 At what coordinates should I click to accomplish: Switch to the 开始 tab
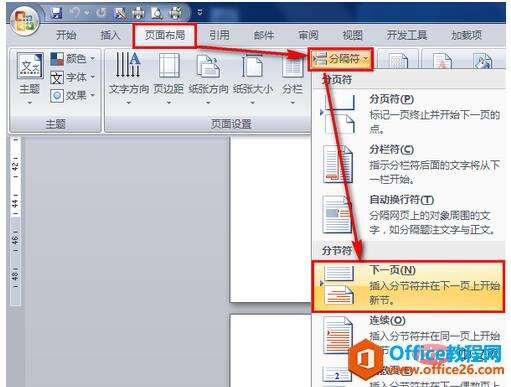[x=66, y=35]
